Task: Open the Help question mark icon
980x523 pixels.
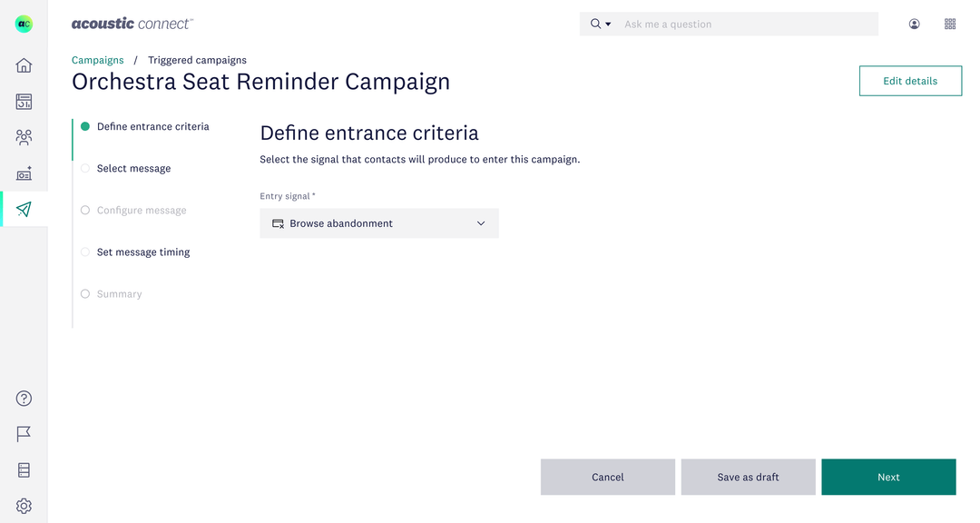Action: point(24,398)
